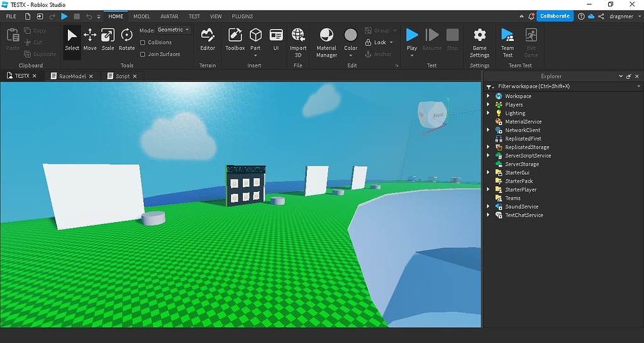Activate the Move tool

[x=90, y=40]
